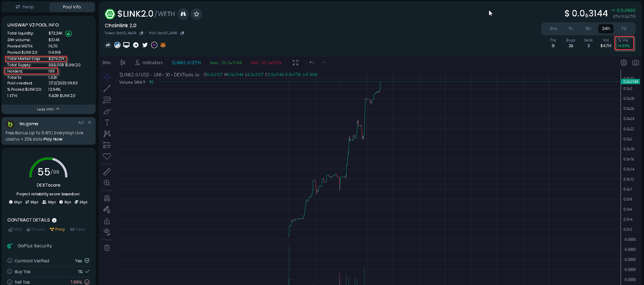The height and width of the screenshot is (285, 644).
Task: Open the bc.game Play Now link
Action: 53,139
